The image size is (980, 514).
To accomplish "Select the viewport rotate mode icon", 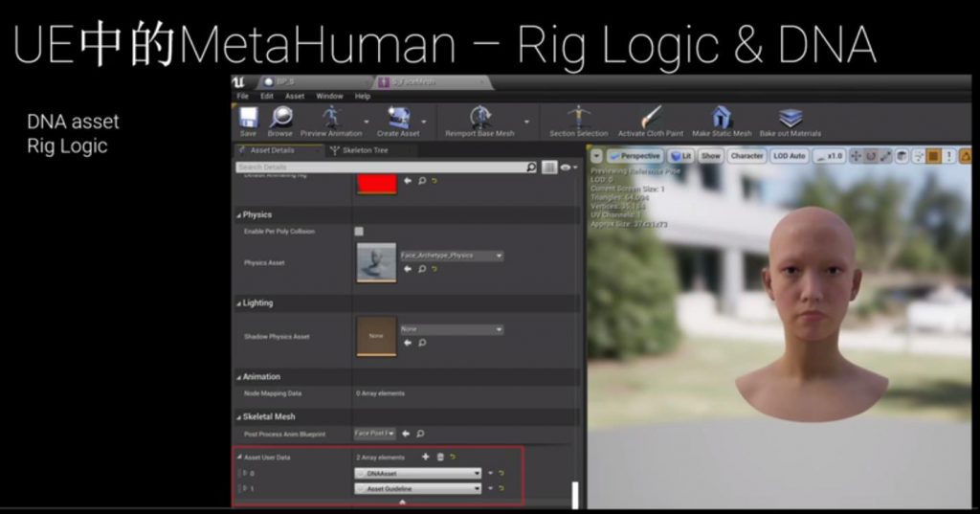I will click(871, 156).
